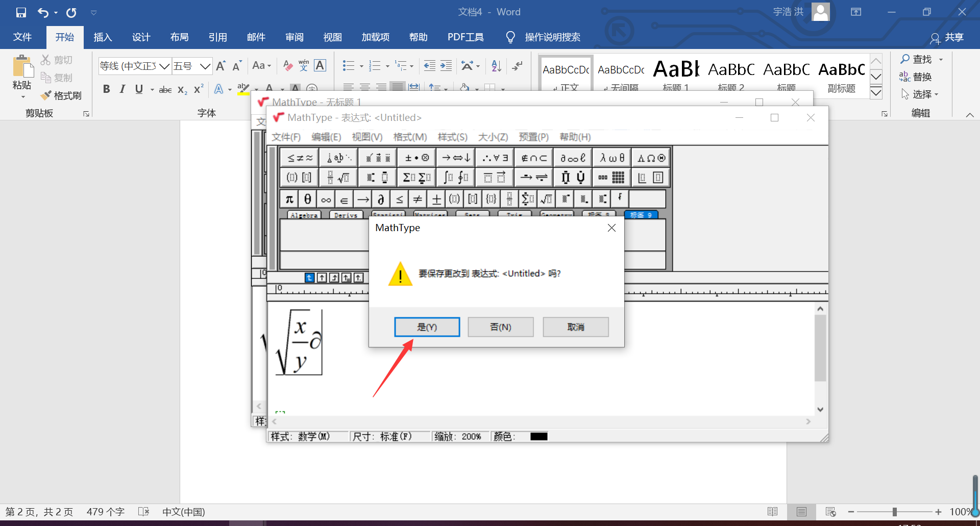Open 查找 dropdown arrow in editing group
980x526 pixels.
coord(941,60)
